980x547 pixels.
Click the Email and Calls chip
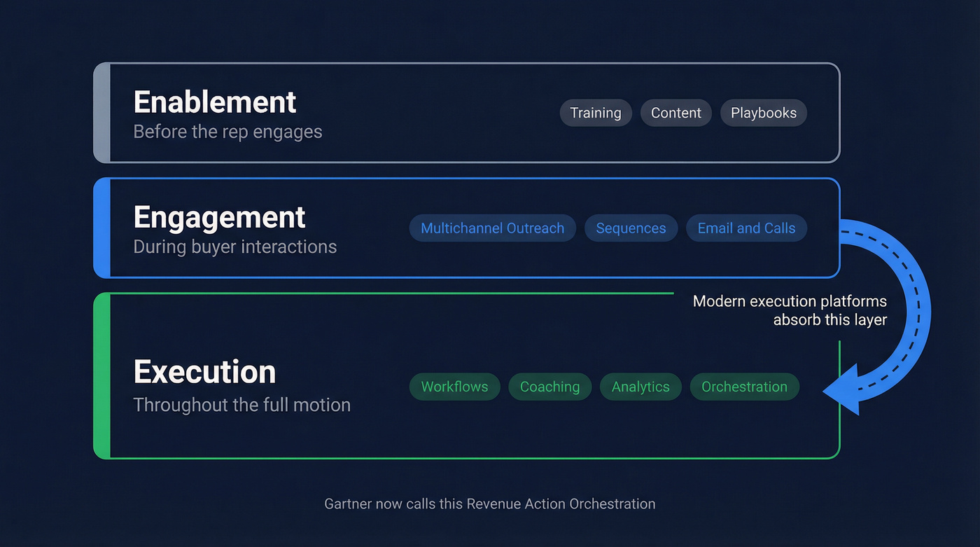coord(746,228)
